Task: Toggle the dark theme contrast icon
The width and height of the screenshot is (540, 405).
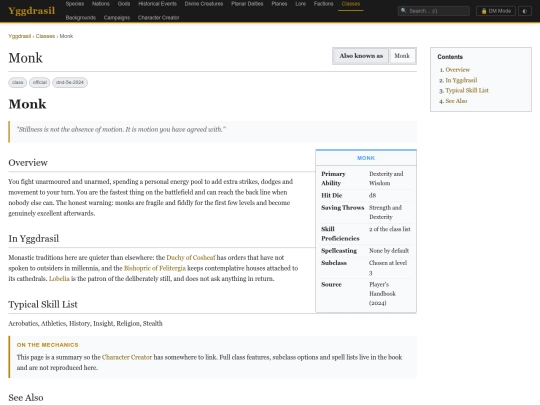Action: [x=525, y=11]
